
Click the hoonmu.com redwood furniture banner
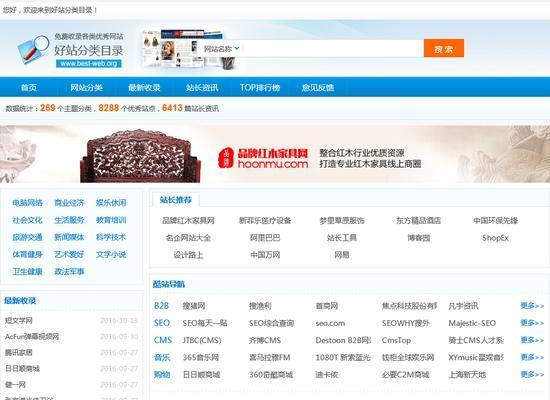pos(275,154)
